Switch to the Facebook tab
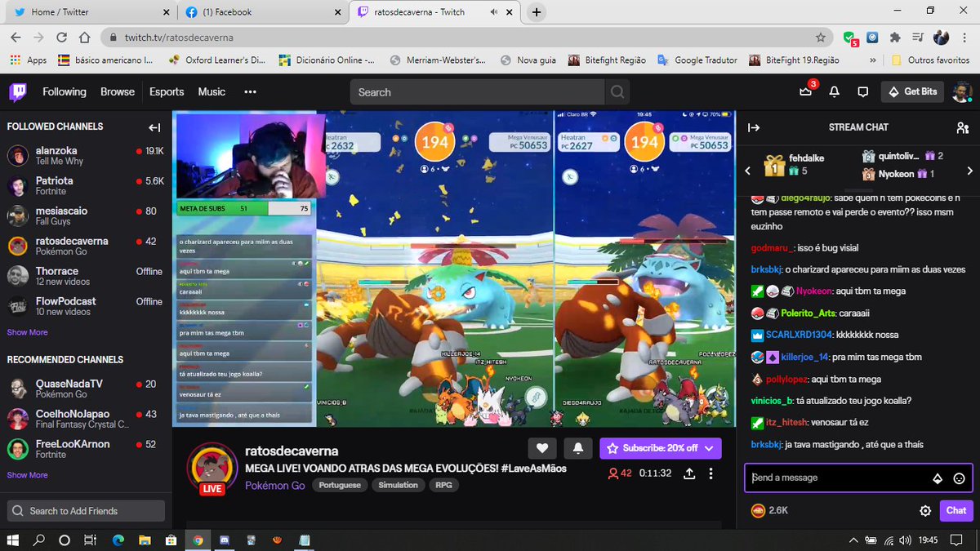Viewport: 980px width, 551px height. pos(265,12)
